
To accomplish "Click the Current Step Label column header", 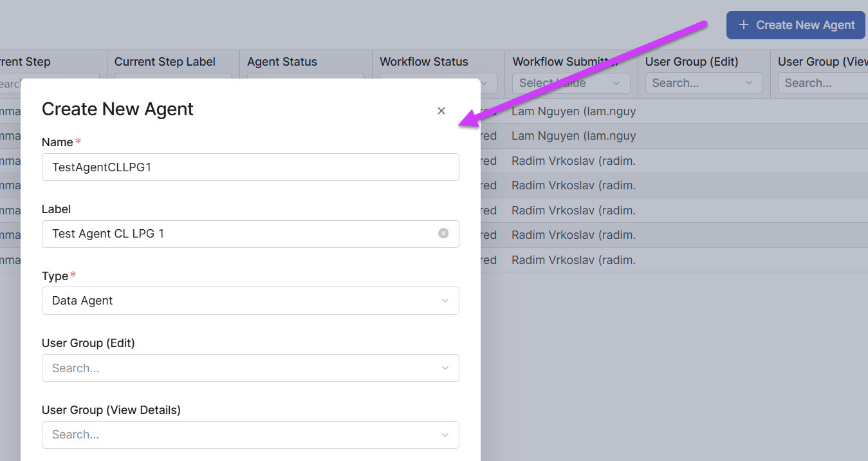I will click(x=165, y=62).
